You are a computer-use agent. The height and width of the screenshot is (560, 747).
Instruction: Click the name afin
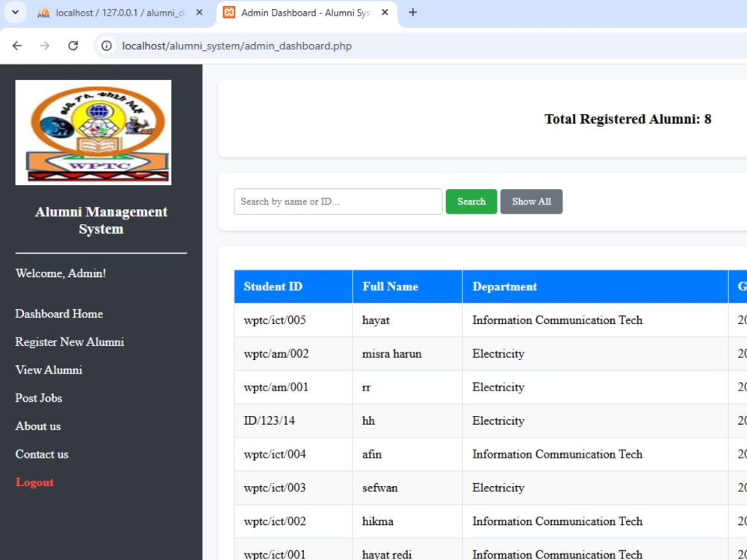(371, 454)
